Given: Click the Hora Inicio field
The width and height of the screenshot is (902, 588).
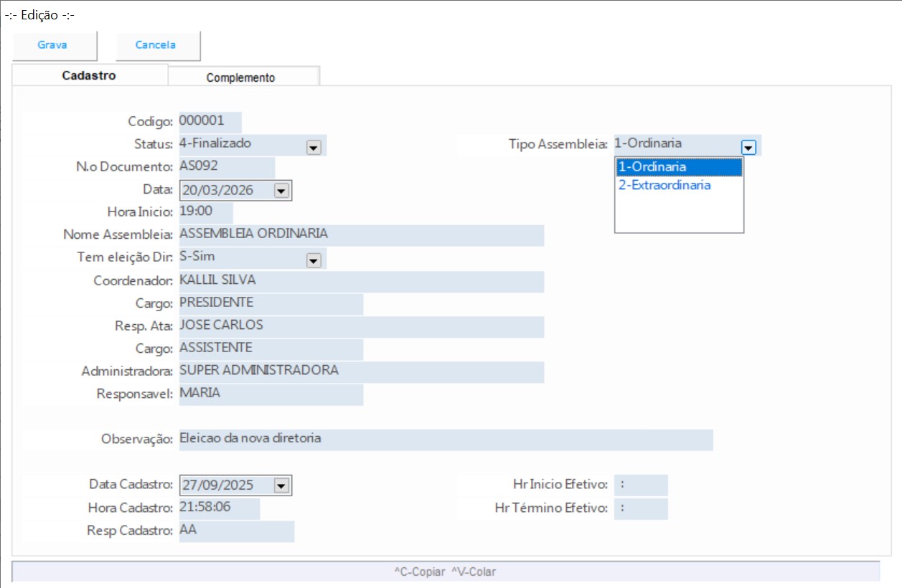Looking at the screenshot, I should 205,212.
